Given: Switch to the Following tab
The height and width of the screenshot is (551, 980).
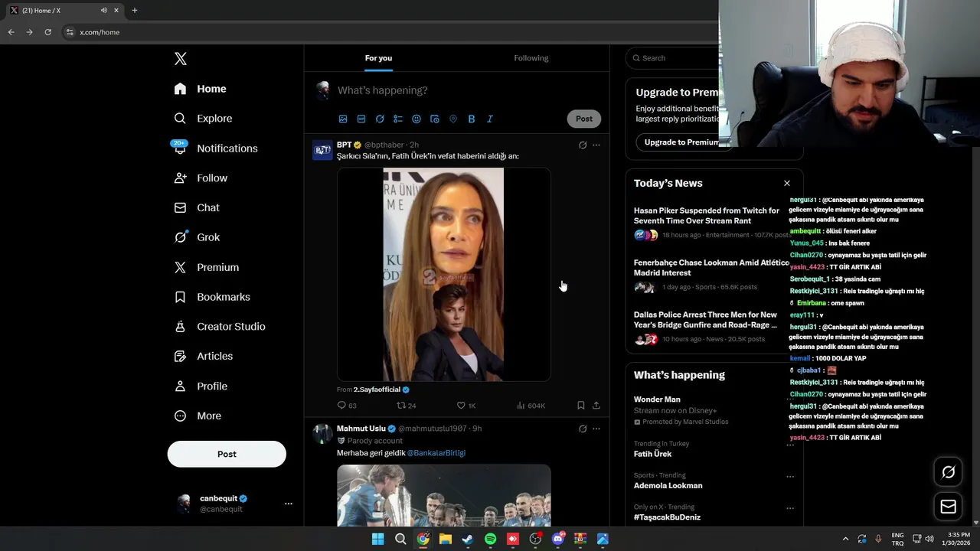Looking at the screenshot, I should (531, 58).
